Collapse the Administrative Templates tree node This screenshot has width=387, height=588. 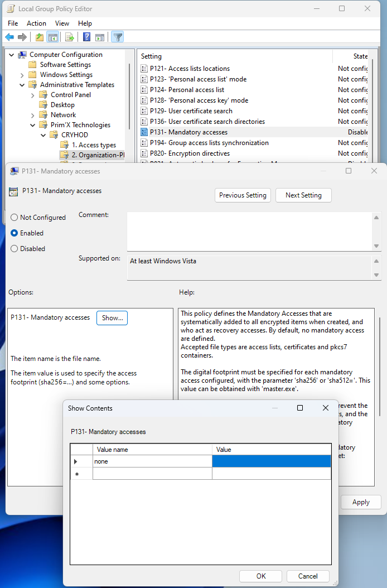click(x=22, y=85)
